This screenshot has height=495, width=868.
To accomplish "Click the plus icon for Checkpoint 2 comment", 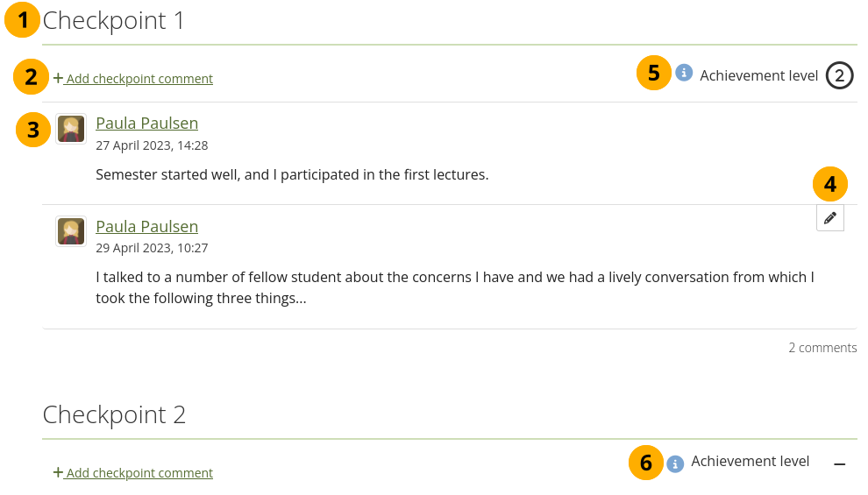I will (58, 472).
